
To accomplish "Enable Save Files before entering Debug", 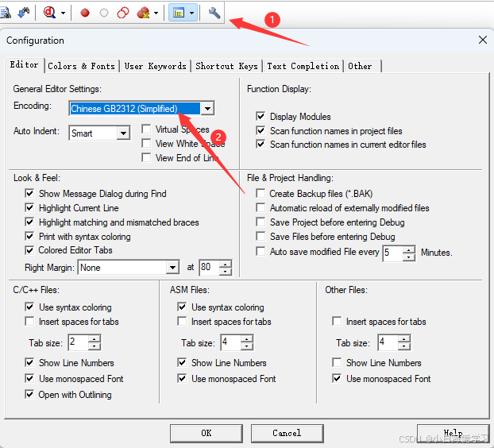I will (261, 236).
